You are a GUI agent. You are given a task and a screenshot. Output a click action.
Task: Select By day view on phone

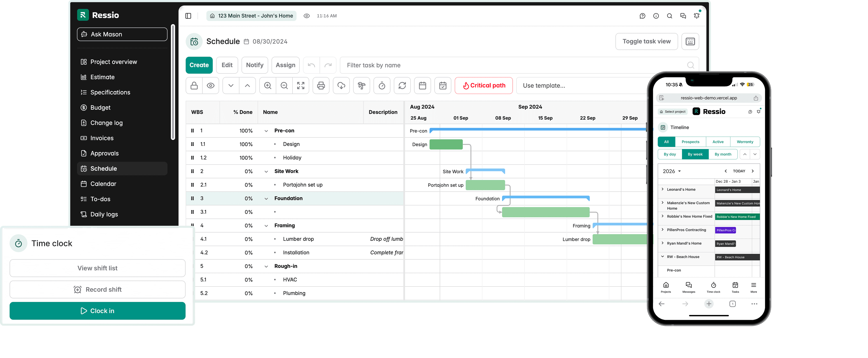pyautogui.click(x=670, y=155)
